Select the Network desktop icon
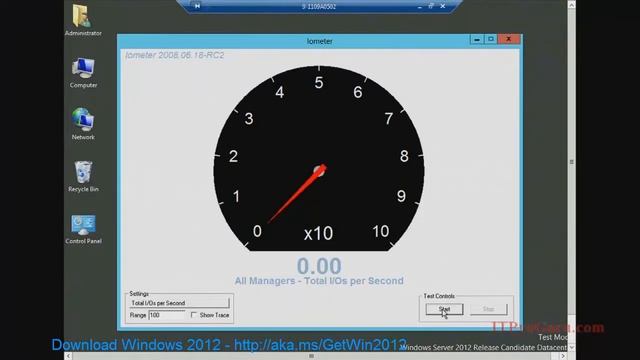Viewport: 640px width, 360px height. point(83,124)
